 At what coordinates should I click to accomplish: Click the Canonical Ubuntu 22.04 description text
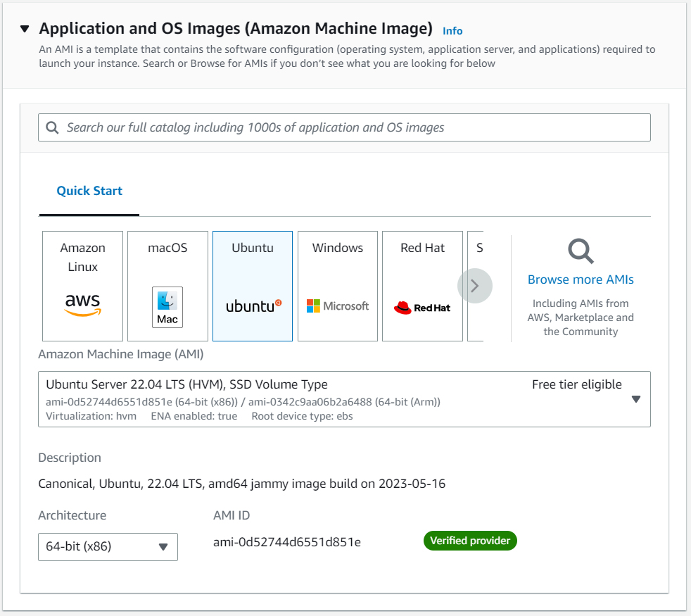241,484
